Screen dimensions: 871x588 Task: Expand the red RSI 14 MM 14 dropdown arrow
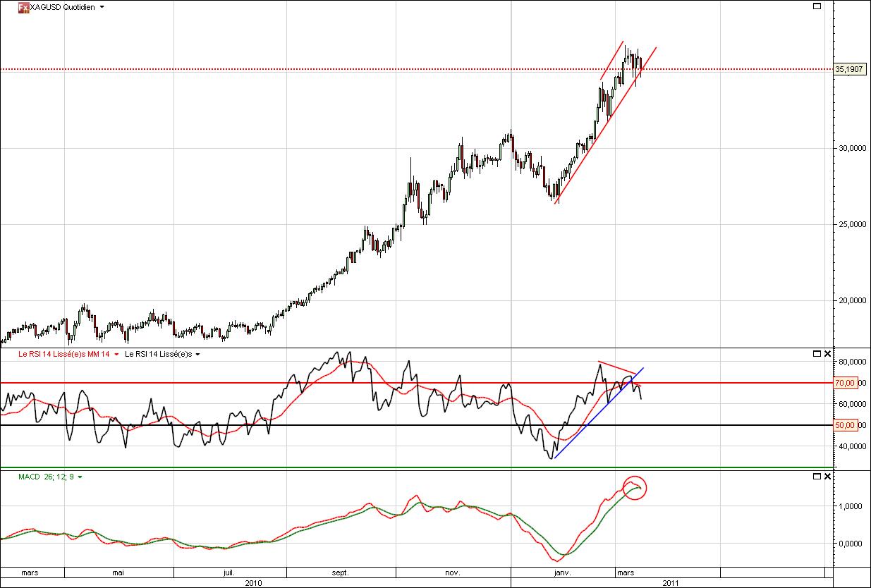[116, 354]
